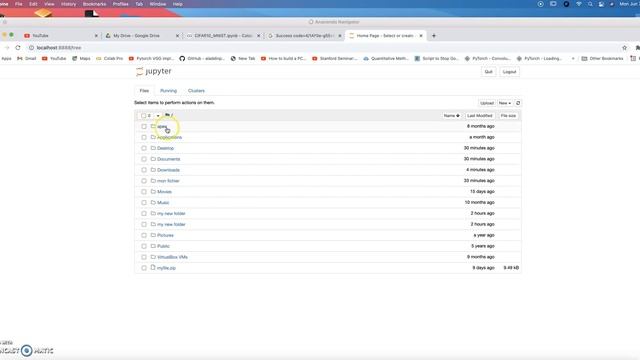
Task: Click the folder icon beside Public
Action: pos(153,246)
